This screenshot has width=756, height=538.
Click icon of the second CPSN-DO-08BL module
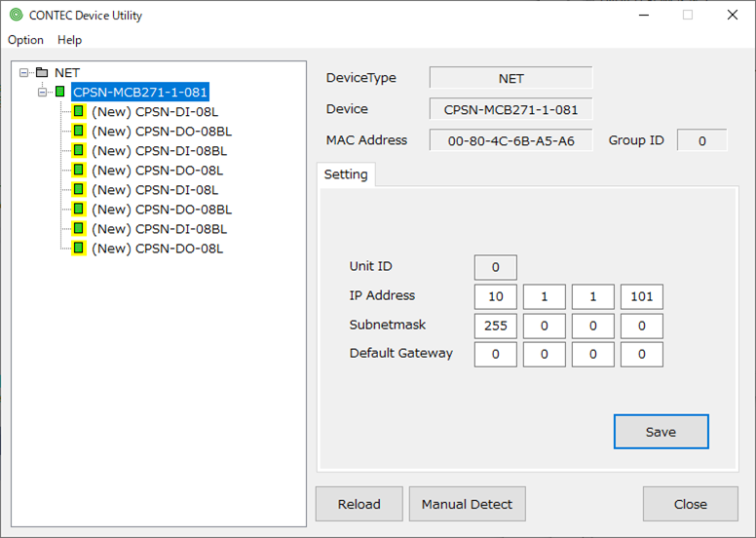click(79, 209)
